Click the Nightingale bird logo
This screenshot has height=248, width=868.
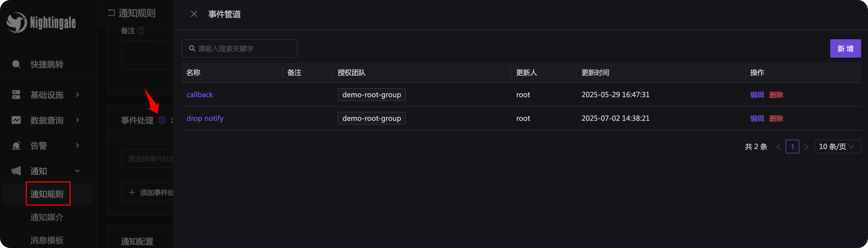[16, 22]
